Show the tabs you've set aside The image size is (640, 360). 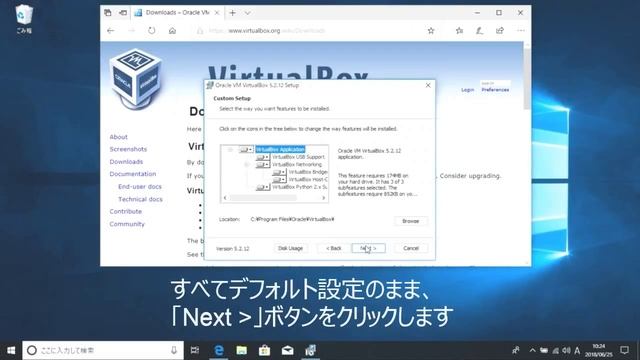coord(108,13)
